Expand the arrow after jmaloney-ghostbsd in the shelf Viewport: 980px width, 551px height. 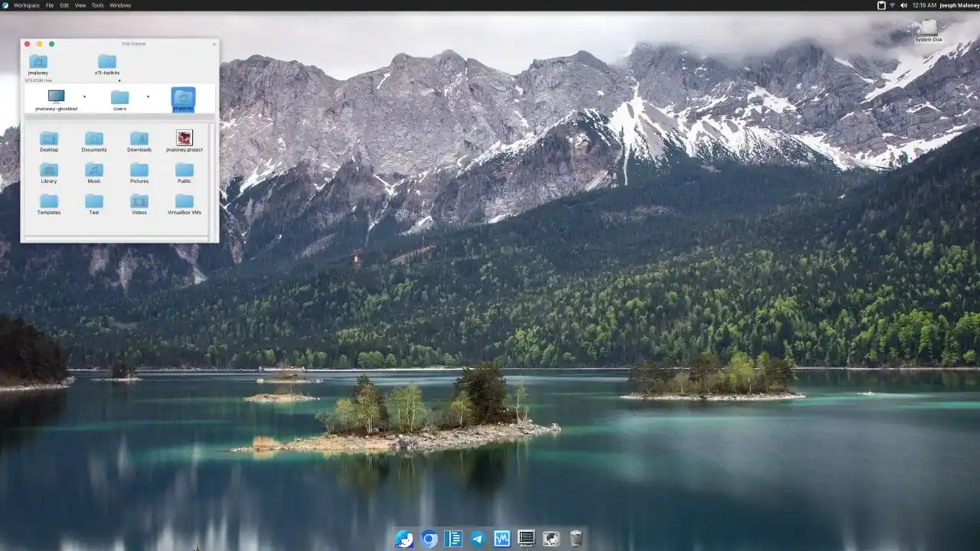click(84, 97)
